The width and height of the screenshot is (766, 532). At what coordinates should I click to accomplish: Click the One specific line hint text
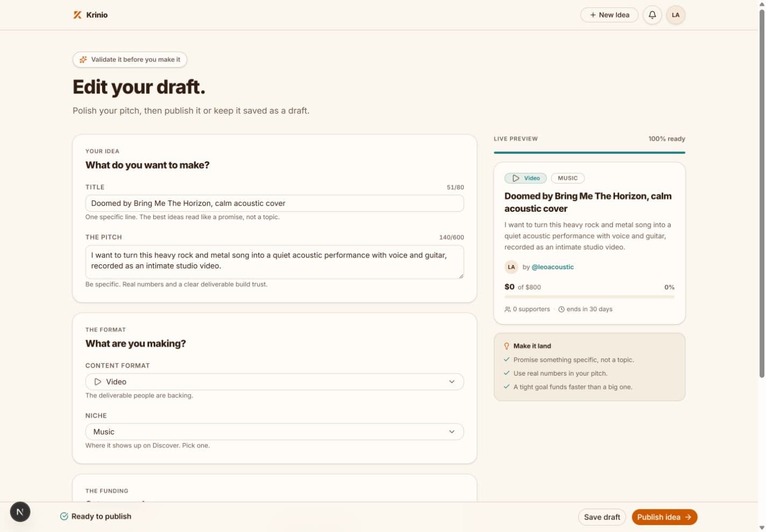point(183,217)
